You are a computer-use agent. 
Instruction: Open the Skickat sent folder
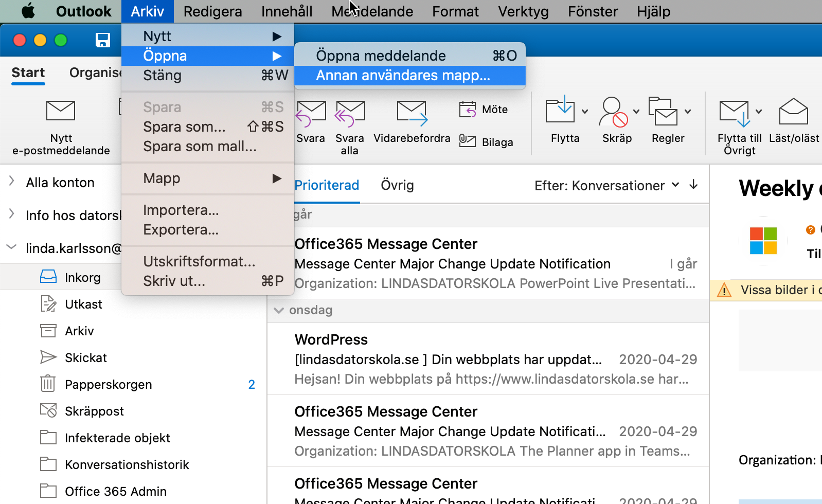click(x=133, y=357)
